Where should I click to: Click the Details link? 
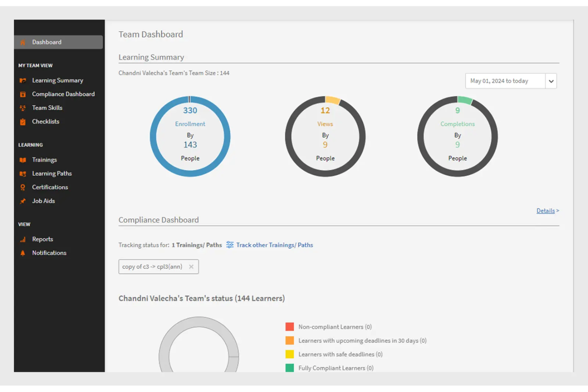click(545, 210)
